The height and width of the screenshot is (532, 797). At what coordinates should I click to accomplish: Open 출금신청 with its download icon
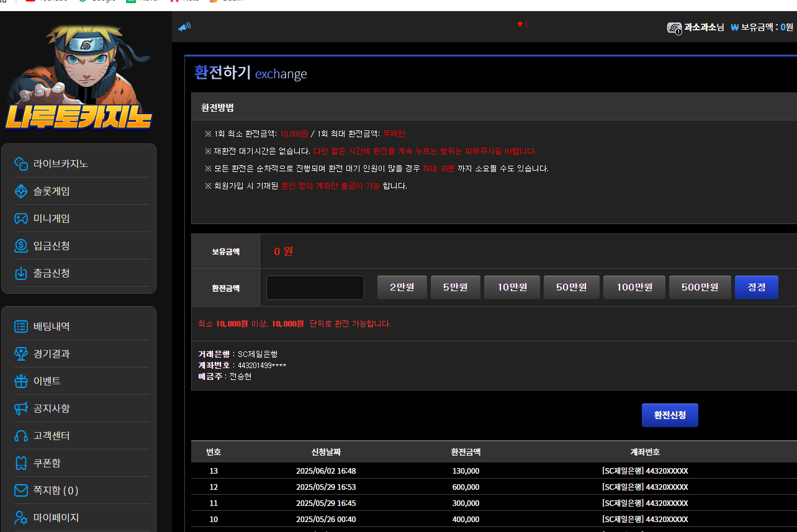[x=21, y=273]
